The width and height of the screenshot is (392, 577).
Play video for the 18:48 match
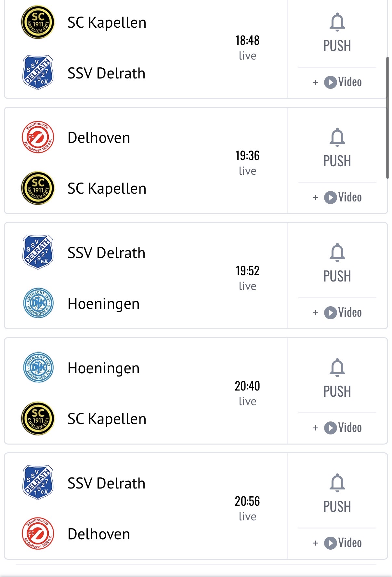coord(331,82)
